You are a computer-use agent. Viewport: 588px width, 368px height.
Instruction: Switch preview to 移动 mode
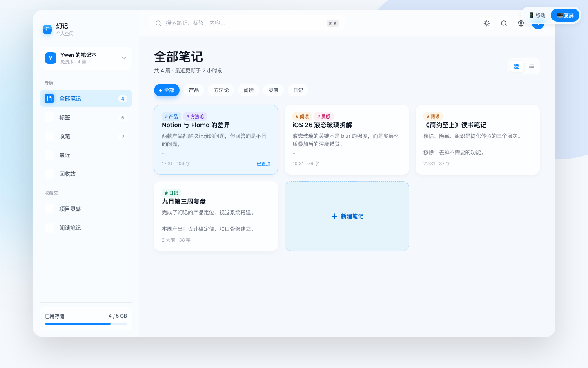(537, 15)
